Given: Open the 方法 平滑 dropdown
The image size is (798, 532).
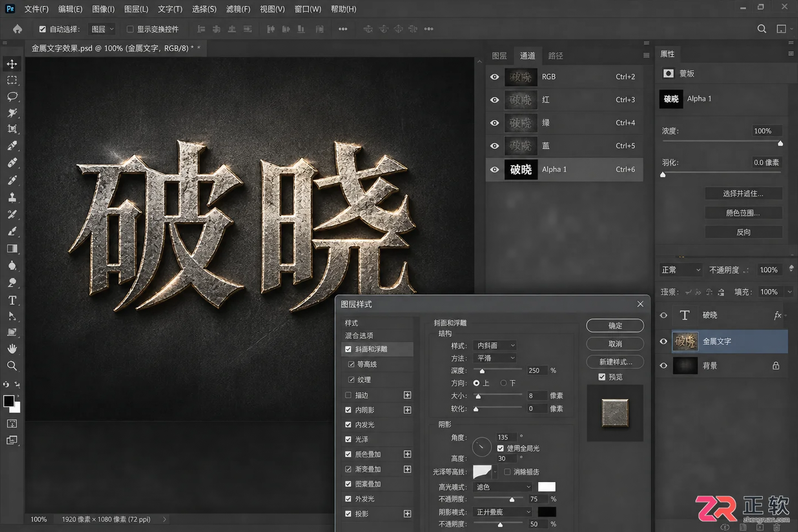Looking at the screenshot, I should pyautogui.click(x=495, y=359).
